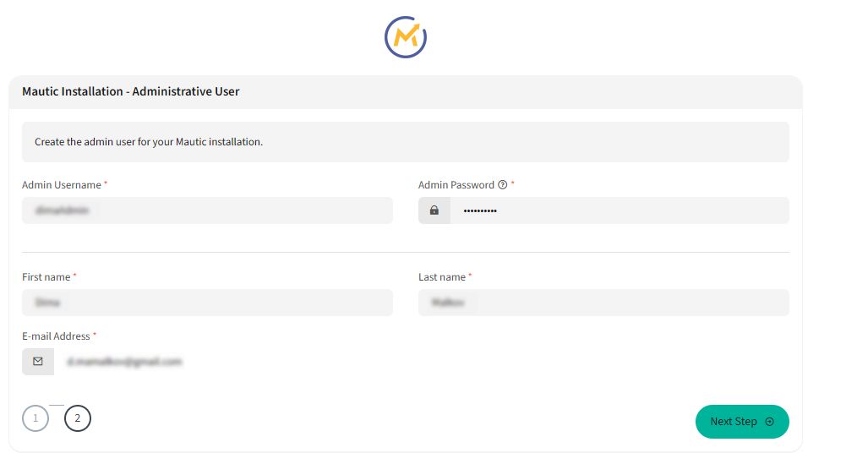Focus the Admin Password input field
This screenshot has height=453, width=868.
pyautogui.click(x=620, y=210)
